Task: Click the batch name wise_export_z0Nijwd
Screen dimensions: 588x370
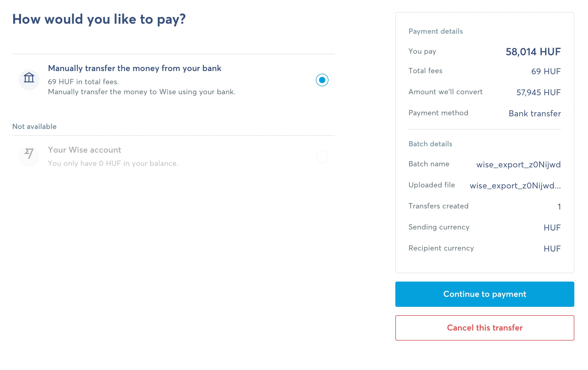Action: click(x=518, y=164)
